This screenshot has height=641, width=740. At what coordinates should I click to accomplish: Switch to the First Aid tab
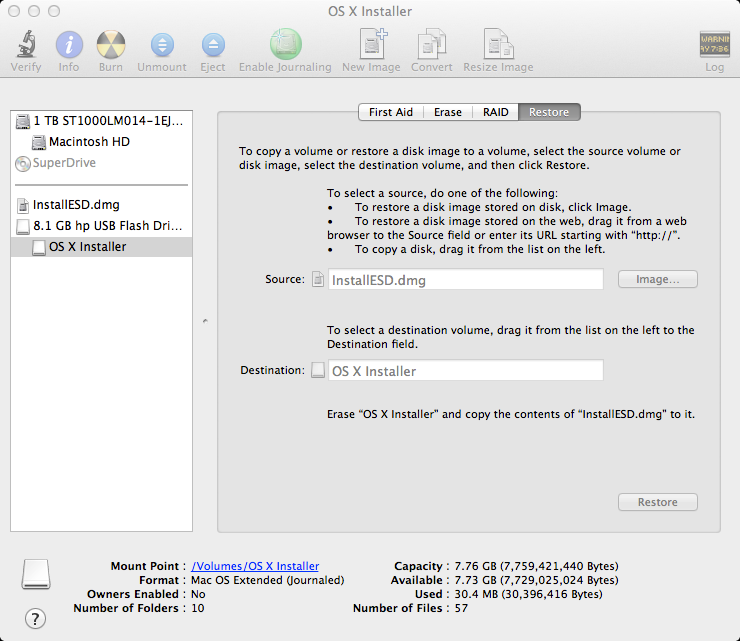click(391, 112)
